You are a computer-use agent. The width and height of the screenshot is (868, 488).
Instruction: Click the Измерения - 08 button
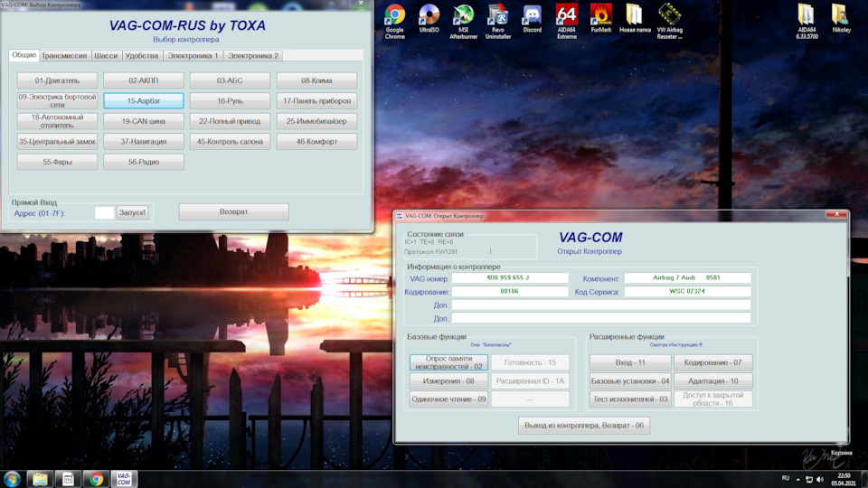pos(448,380)
